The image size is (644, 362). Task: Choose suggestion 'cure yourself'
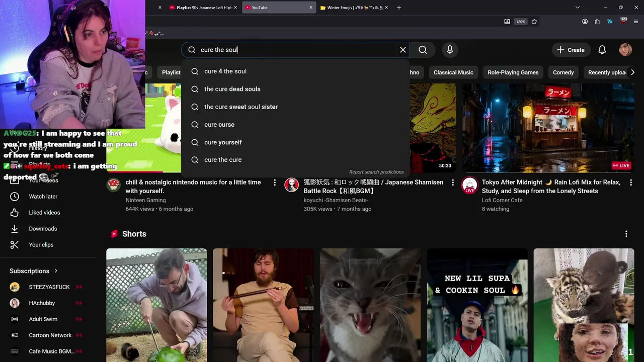295,142
